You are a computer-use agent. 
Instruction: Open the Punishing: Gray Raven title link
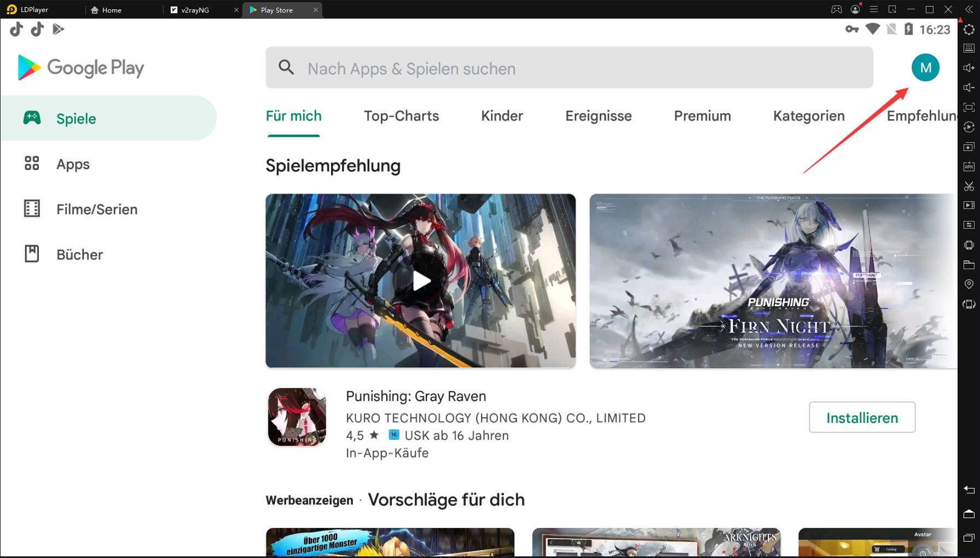tap(416, 396)
